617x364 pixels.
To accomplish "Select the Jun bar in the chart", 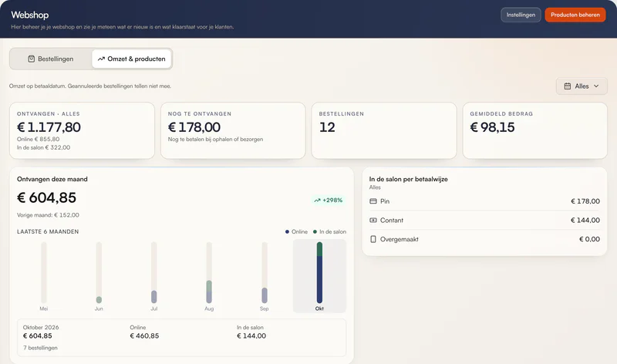I will tap(99, 272).
